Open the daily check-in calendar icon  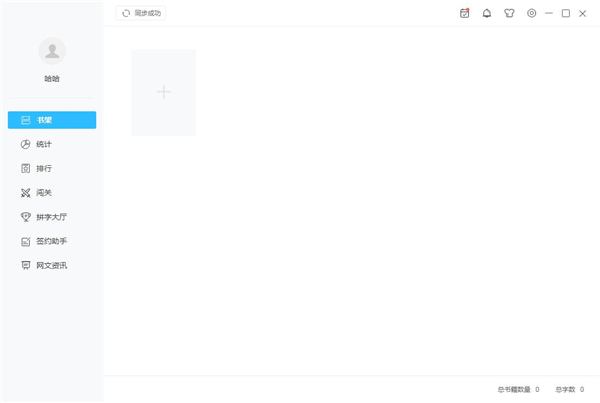[x=464, y=13]
